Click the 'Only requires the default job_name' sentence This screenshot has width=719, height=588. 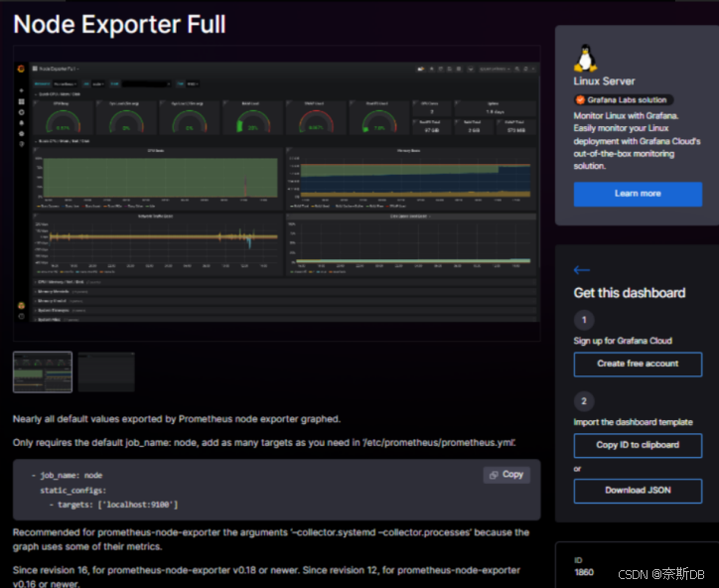(264, 443)
